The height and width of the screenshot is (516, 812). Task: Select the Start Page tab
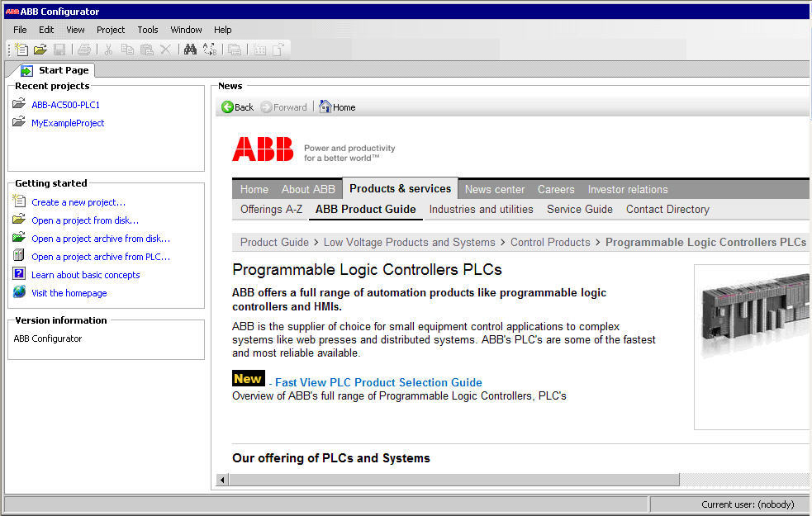[55, 71]
